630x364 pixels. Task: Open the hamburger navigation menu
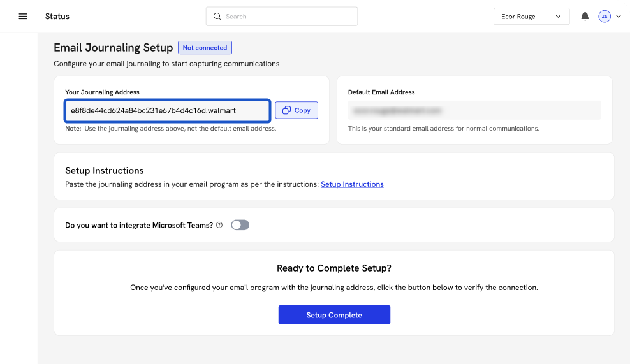[x=23, y=17]
